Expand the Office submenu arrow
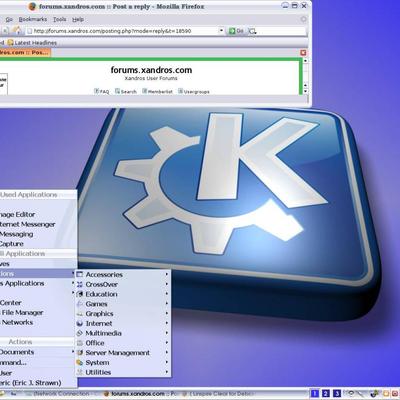 167,343
